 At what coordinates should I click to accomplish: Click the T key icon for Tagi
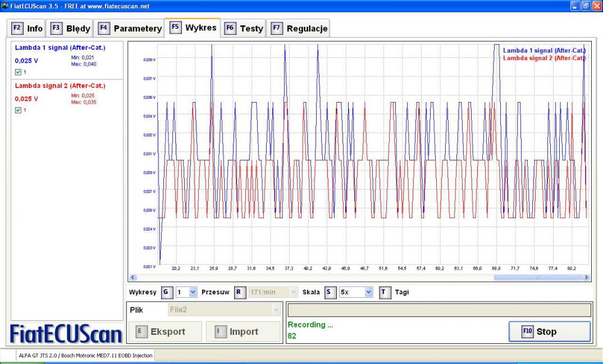tap(385, 292)
